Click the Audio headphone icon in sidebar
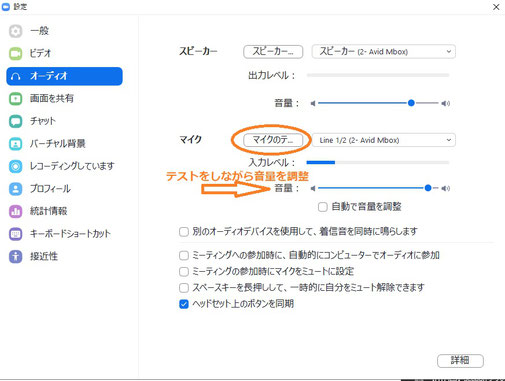The image size is (505, 381). pyautogui.click(x=15, y=76)
